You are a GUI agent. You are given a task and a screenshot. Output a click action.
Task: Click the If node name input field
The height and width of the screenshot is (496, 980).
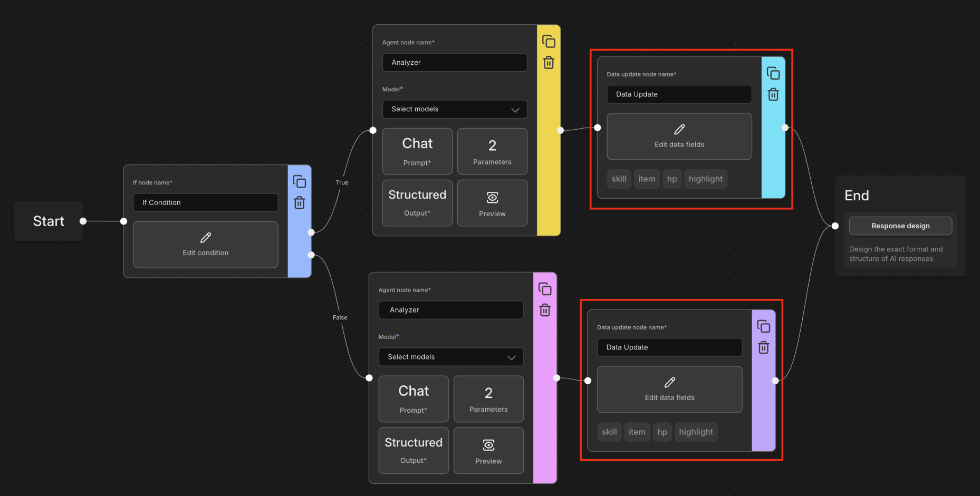click(x=205, y=202)
